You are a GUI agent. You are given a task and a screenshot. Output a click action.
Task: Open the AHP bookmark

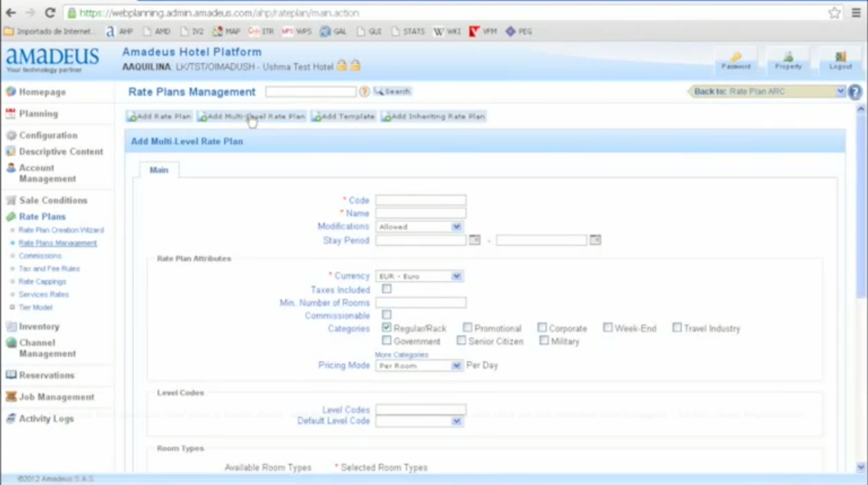tap(120, 31)
